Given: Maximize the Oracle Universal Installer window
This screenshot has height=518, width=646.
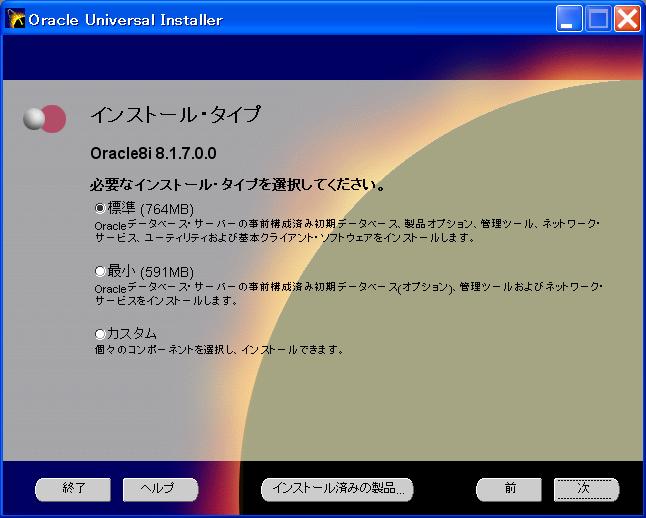Looking at the screenshot, I should [598, 19].
